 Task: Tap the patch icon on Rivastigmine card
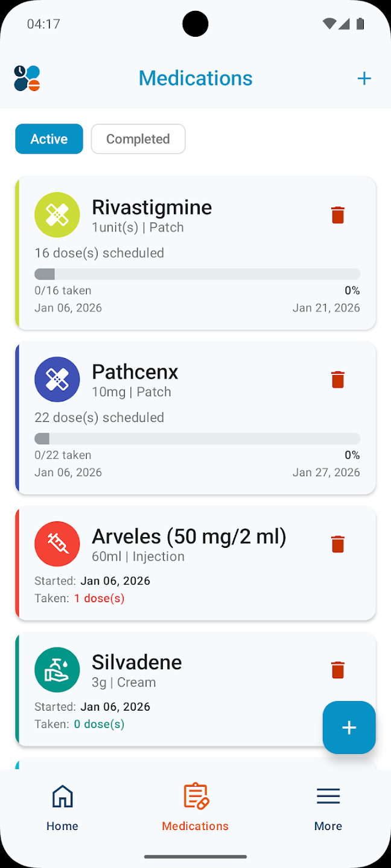coord(57,215)
